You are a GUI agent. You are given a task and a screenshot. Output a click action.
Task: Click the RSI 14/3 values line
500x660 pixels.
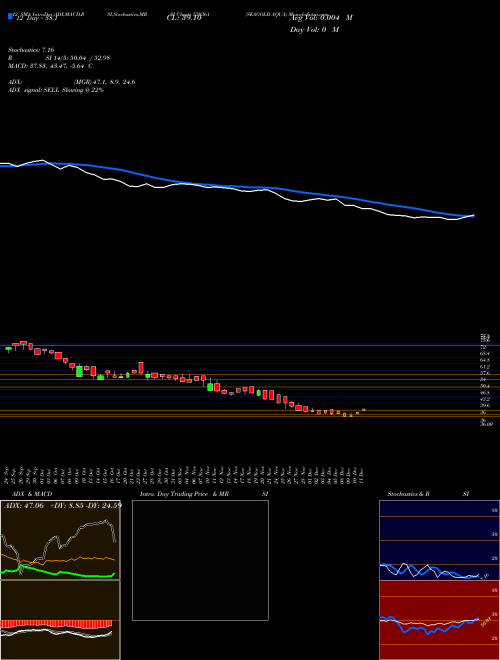click(x=59, y=58)
